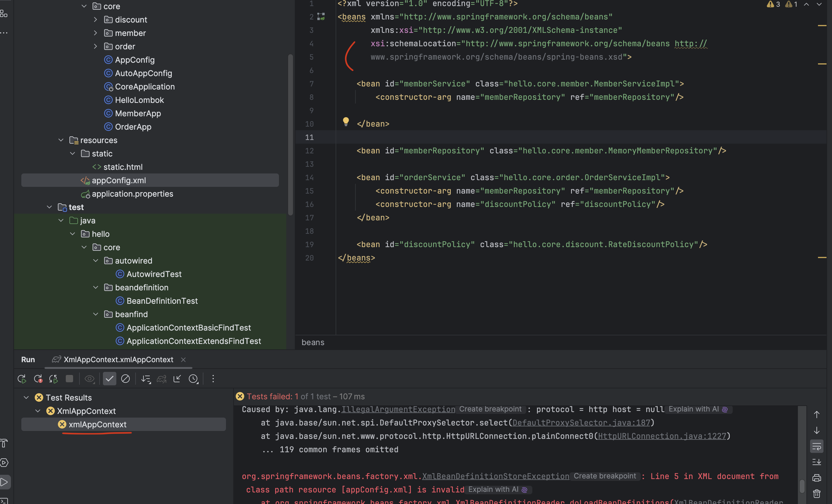Collapse the XmlAppContext test class node
This screenshot has height=504, width=832.
38,411
